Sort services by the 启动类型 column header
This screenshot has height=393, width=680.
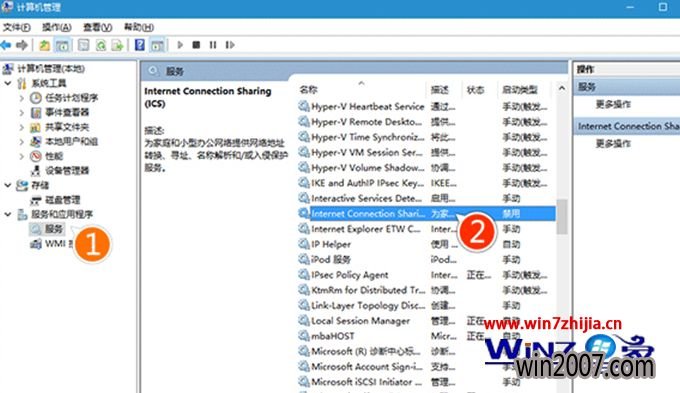click(x=520, y=90)
